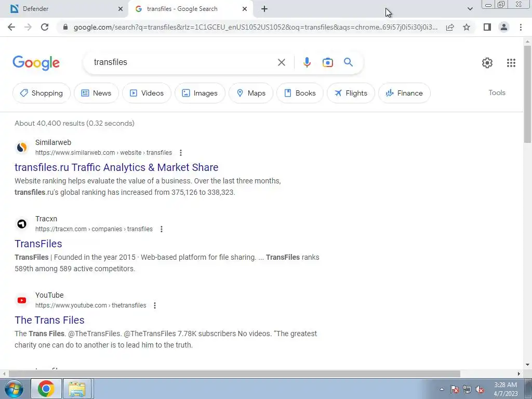View site security lock info

tap(65, 27)
